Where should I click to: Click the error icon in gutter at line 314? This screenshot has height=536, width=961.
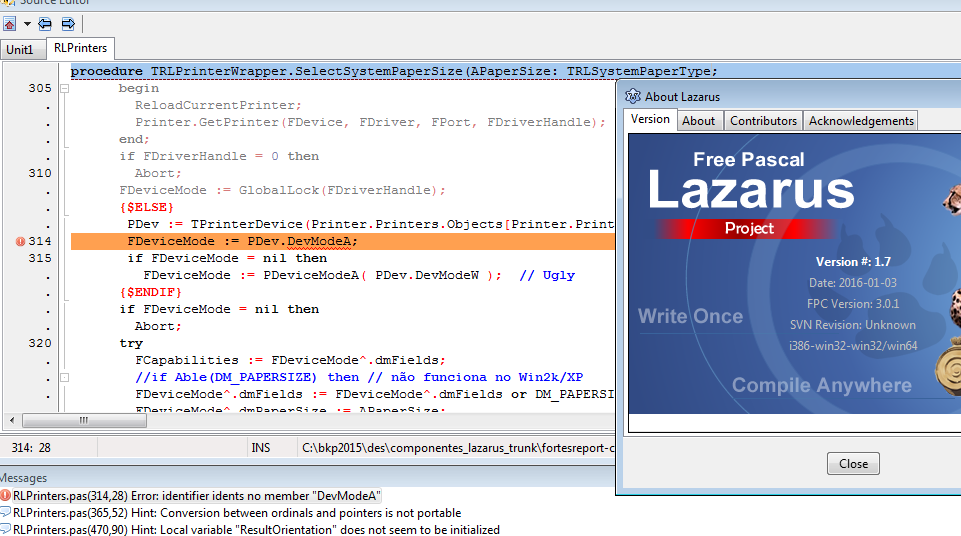pos(20,241)
